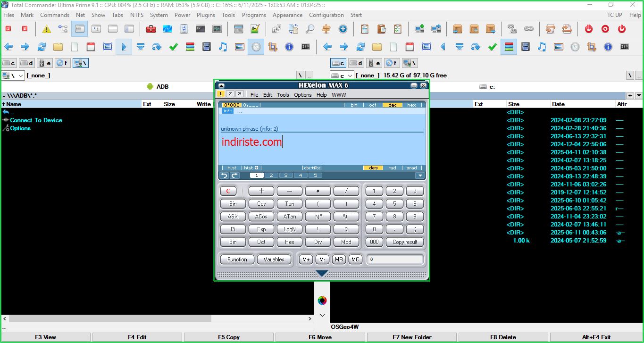Switch angle mode to rad
Screen dimensions: 644x343
pos(393,168)
